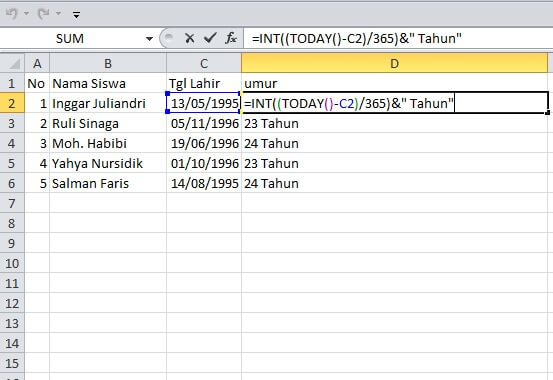Select column A header
Viewport: 553px width, 380px height.
click(x=37, y=64)
